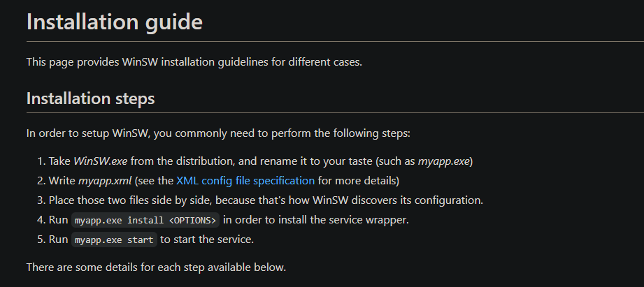Image resolution: width=644 pixels, height=287 pixels.
Task: Click the 'myapp.exe install <OPTIONS>' code snippet
Action: 146,220
